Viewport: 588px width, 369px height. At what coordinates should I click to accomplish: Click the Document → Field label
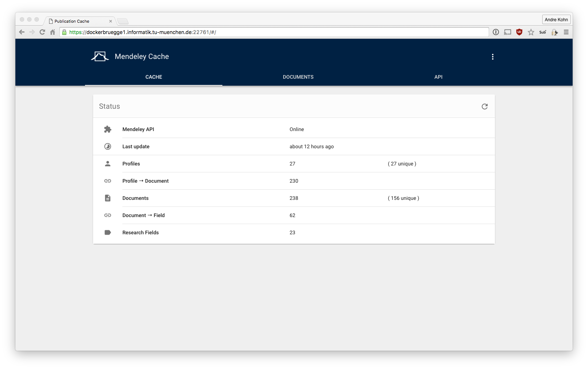click(x=144, y=215)
